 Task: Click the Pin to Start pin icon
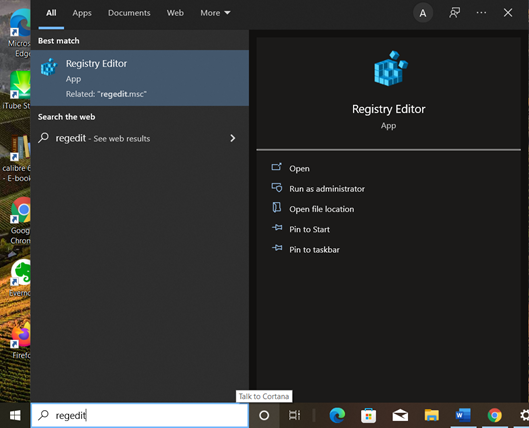point(277,228)
